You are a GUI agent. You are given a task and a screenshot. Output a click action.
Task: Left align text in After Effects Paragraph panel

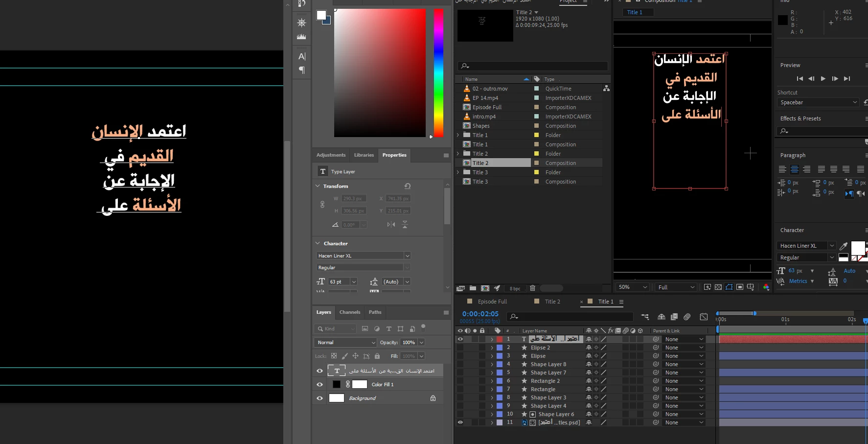(x=782, y=169)
